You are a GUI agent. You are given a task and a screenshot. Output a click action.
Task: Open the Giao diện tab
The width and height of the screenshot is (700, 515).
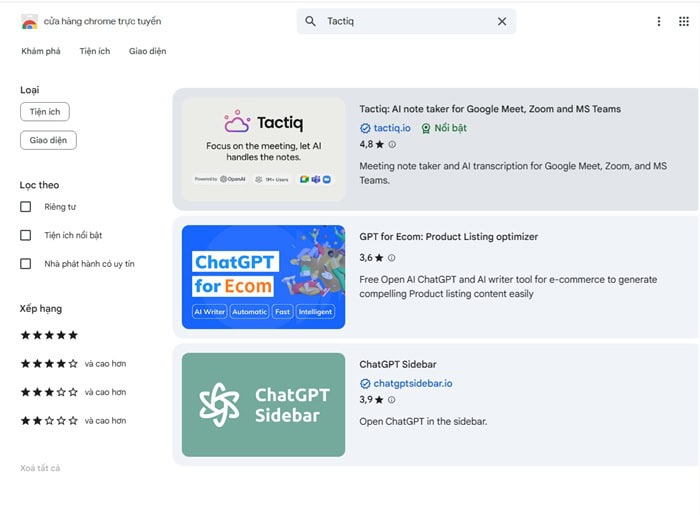[x=147, y=51]
